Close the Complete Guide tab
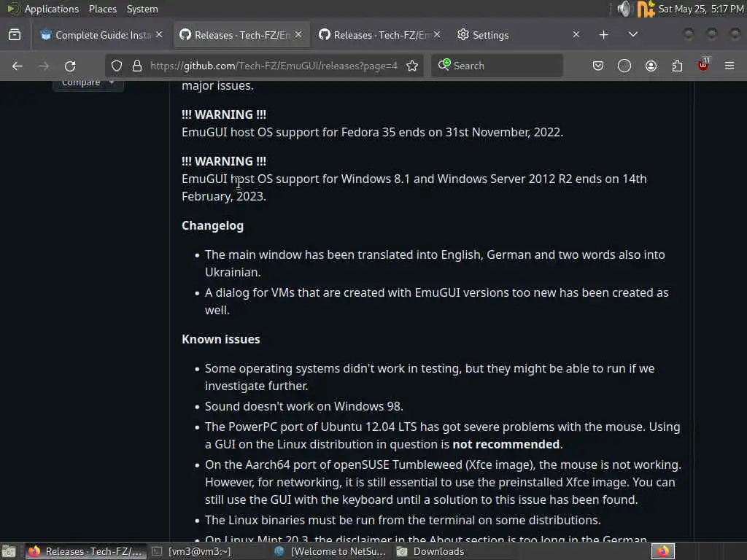Image resolution: width=747 pixels, height=560 pixels. pyautogui.click(x=159, y=35)
